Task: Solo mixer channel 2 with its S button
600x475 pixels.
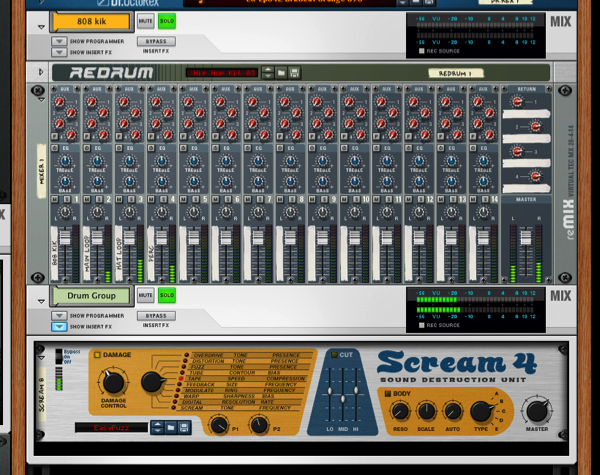Action: (99, 199)
